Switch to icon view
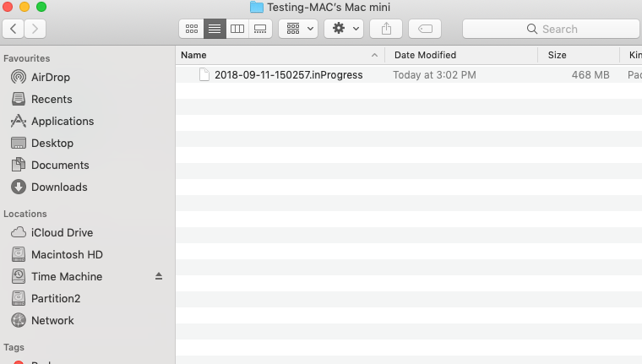The image size is (642, 364). [x=191, y=29]
